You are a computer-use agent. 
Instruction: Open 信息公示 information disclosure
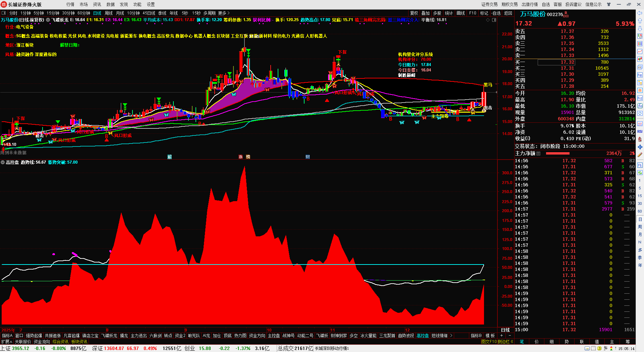point(593,4)
